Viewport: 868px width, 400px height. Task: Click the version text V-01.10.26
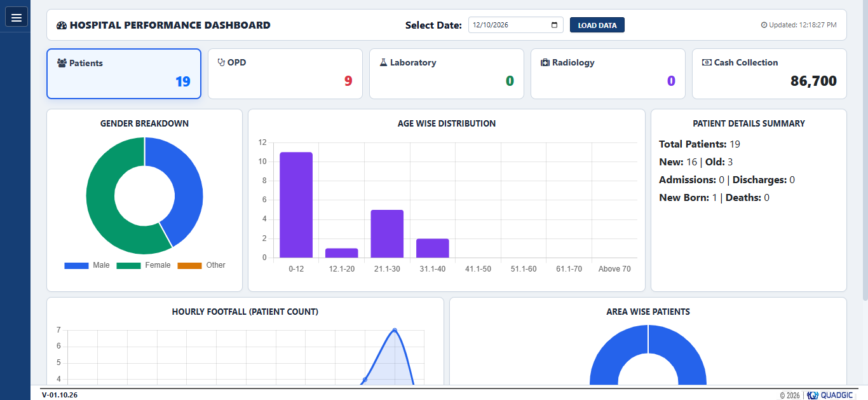pyautogui.click(x=60, y=395)
